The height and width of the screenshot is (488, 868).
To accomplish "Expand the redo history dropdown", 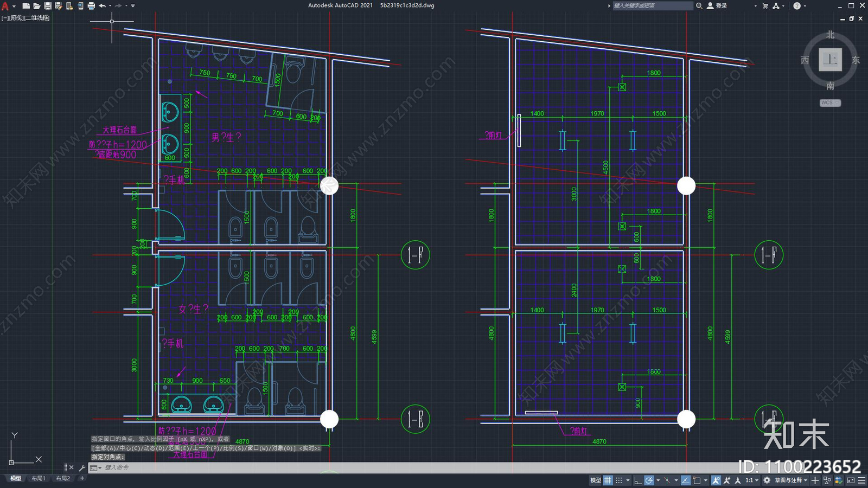I will point(126,6).
